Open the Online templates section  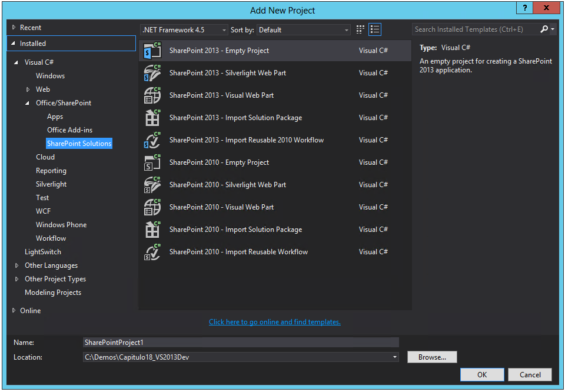pos(31,310)
